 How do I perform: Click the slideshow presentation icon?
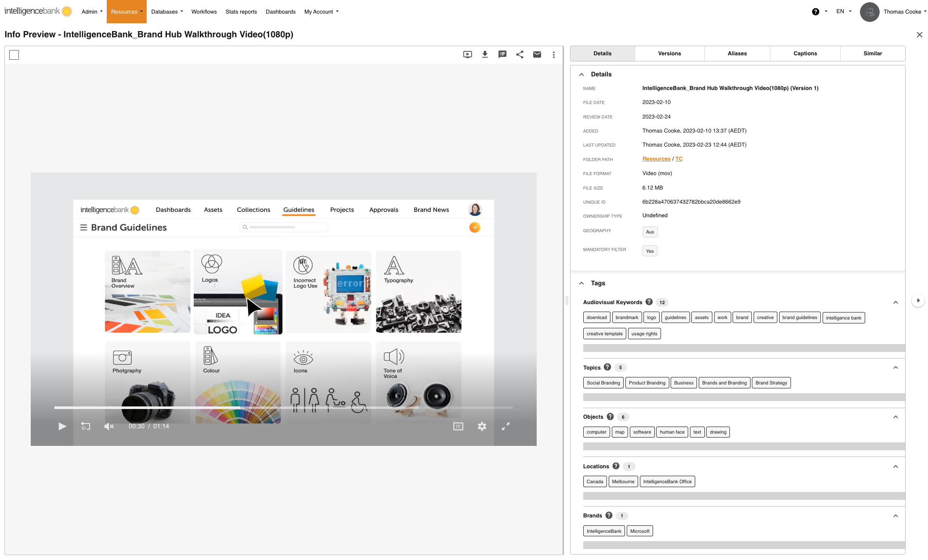(468, 54)
